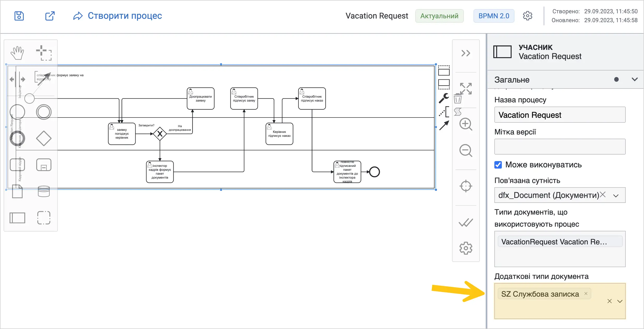Select the end event circle in diagram
The width and height of the screenshot is (644, 329).
(374, 172)
